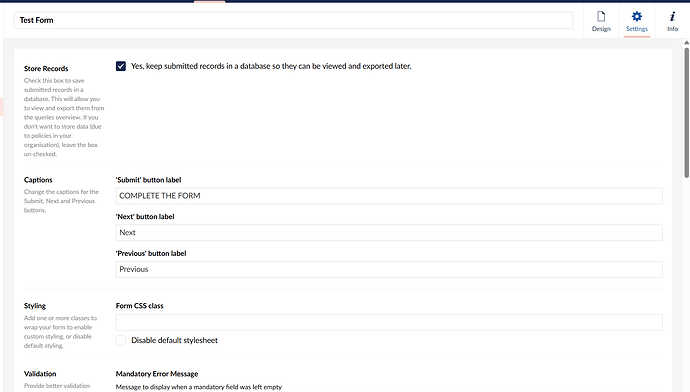Edit the 'Previous' button label field

[x=389, y=269]
